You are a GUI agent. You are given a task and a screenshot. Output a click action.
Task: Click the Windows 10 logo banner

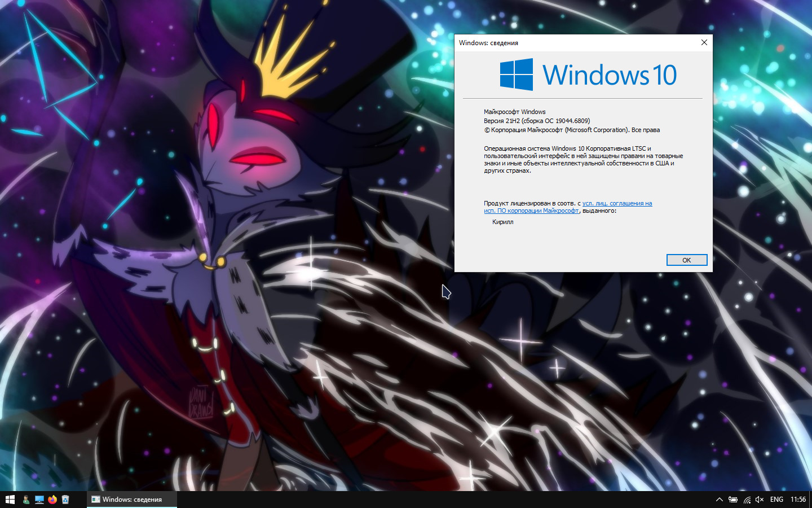(x=588, y=75)
